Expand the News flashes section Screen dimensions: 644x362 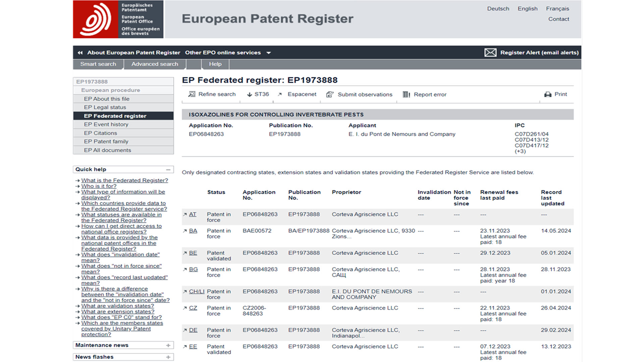[x=168, y=357]
